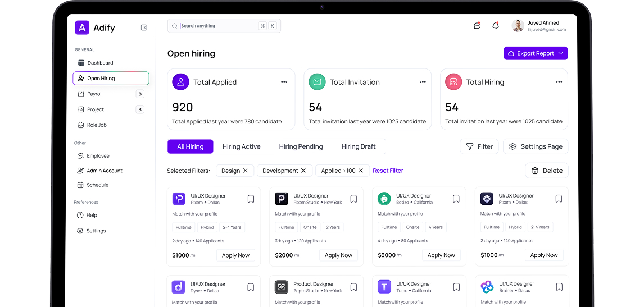The image size is (644, 307).
Task: Click Project badge count 8
Action: pos(140,109)
